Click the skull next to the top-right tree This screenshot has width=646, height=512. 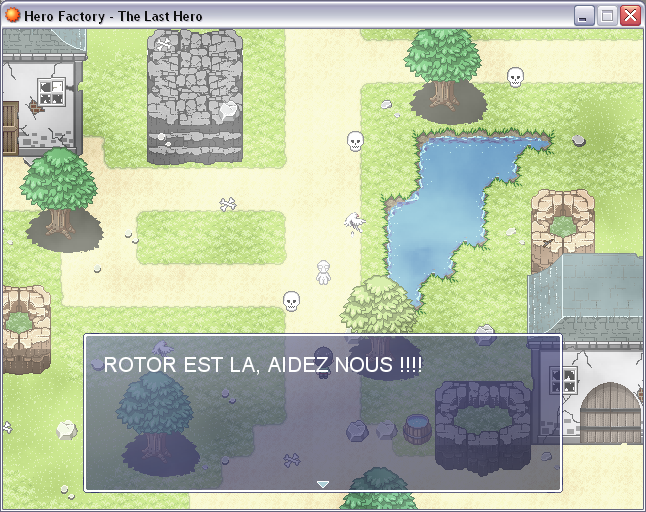point(515,77)
